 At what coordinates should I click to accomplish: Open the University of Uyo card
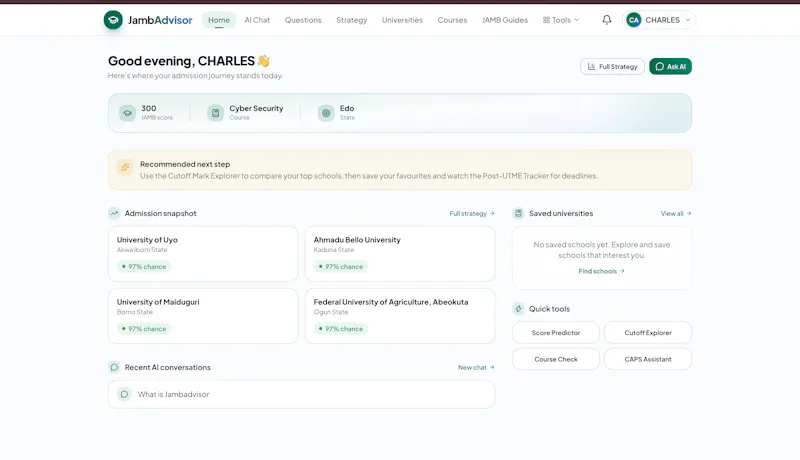coord(203,253)
